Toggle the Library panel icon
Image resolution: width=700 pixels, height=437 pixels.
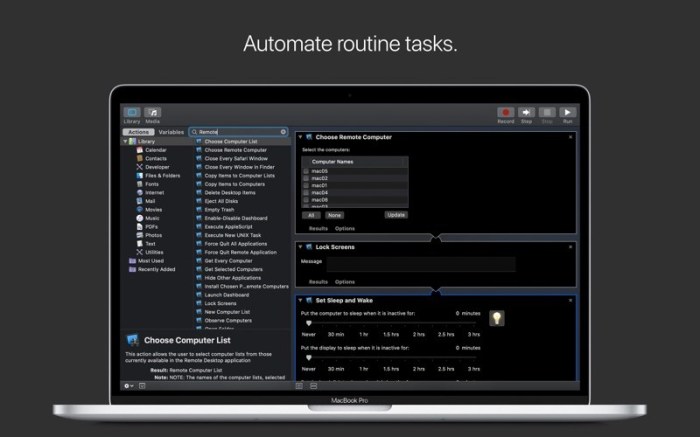tap(132, 113)
